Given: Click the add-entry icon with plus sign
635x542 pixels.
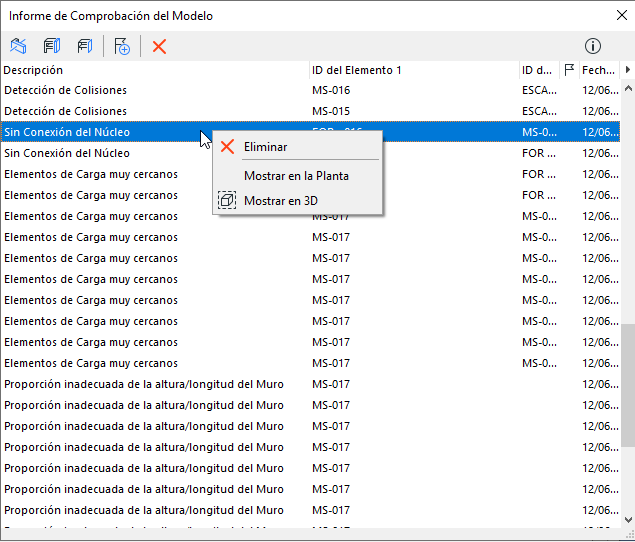Looking at the screenshot, I should [123, 46].
